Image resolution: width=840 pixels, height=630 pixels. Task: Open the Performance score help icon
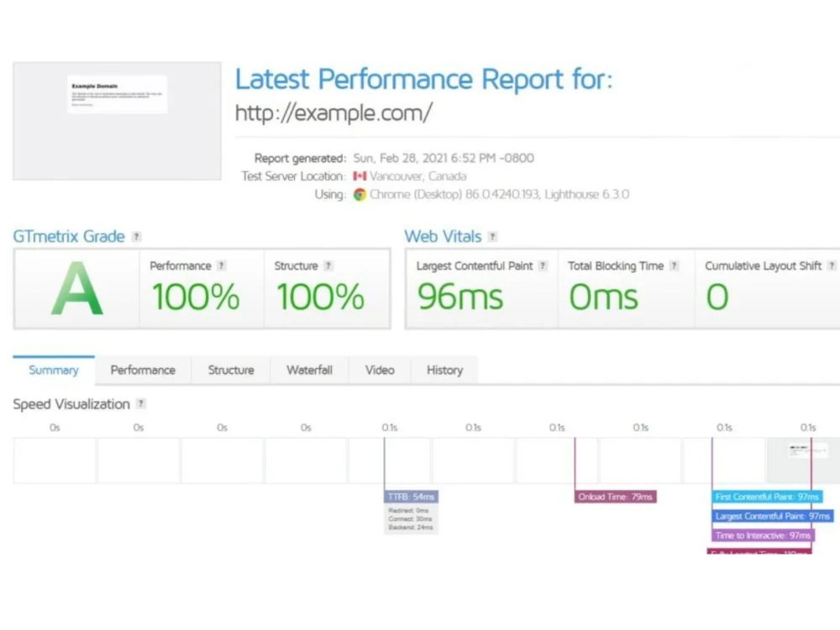[x=221, y=265]
